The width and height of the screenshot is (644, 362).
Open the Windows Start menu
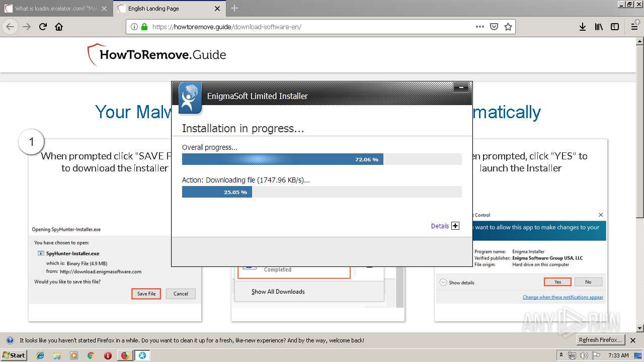14,355
